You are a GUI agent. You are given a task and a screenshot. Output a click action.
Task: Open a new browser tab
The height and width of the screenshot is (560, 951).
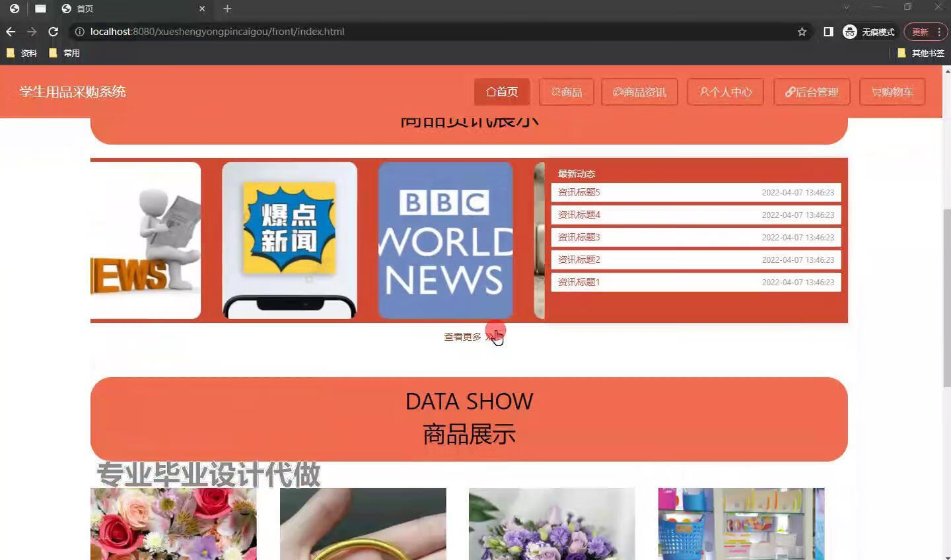click(227, 9)
